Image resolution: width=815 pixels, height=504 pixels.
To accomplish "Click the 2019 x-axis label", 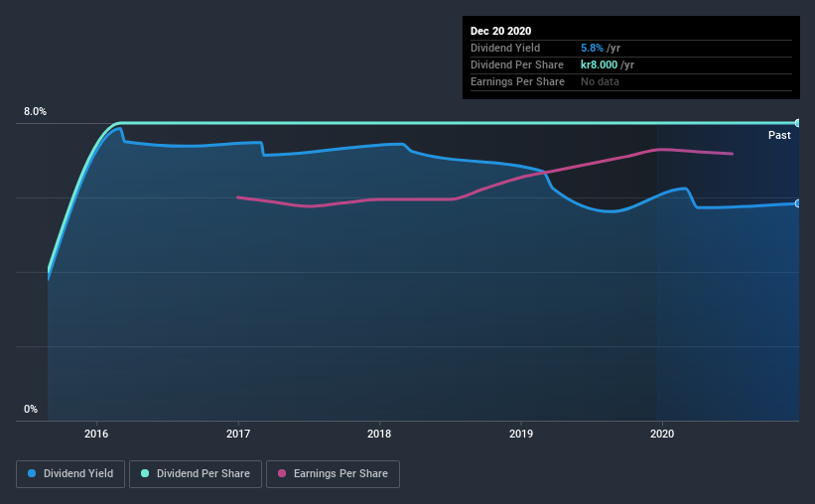I will [521, 434].
